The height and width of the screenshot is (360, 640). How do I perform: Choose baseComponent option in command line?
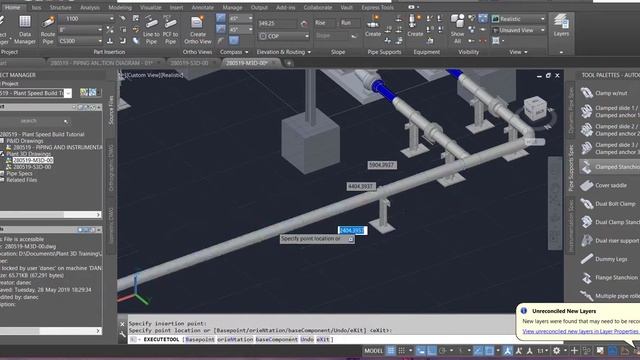[277, 340]
